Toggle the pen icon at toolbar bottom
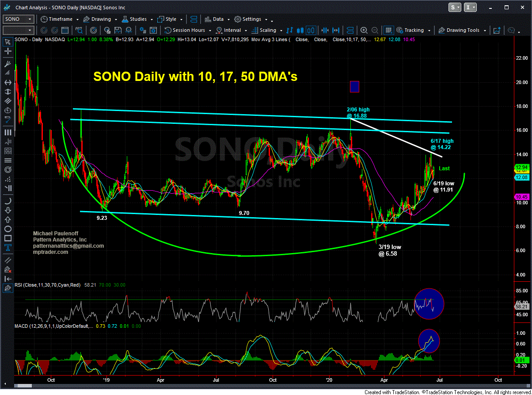 [x=8, y=288]
